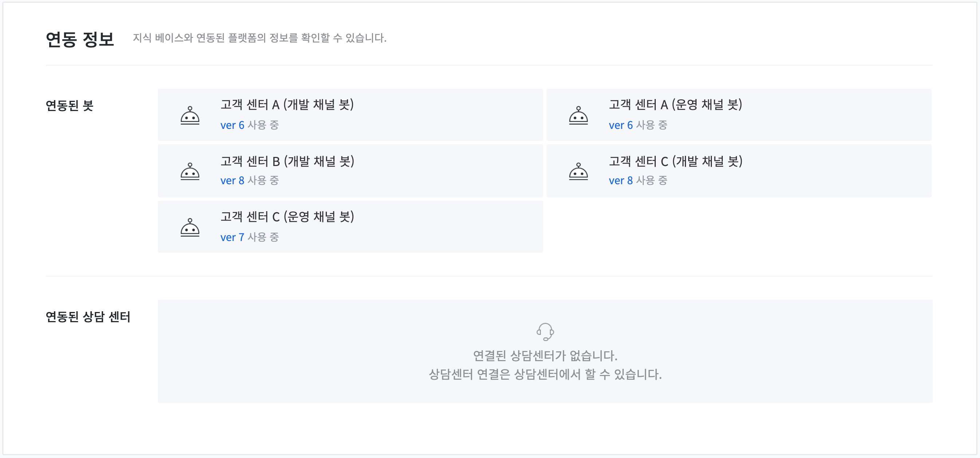980x458 pixels.
Task: Click bot icon of 고객 센터 A (개발 채널 봇)
Action: [x=190, y=115]
